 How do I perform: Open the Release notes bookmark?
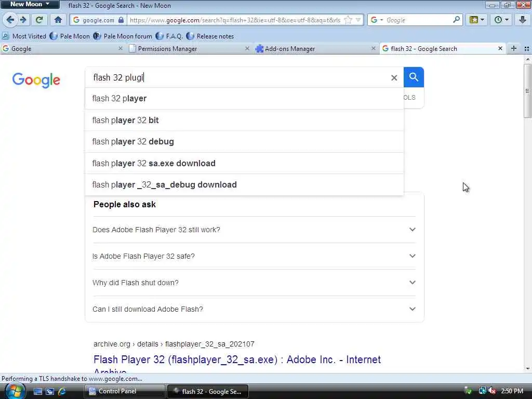pyautogui.click(x=210, y=36)
